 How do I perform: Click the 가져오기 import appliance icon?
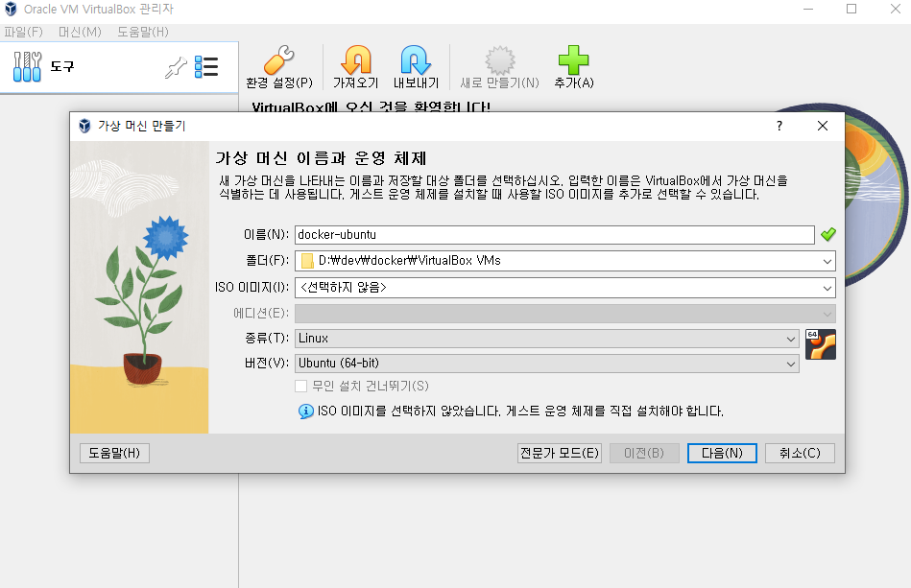[355, 59]
